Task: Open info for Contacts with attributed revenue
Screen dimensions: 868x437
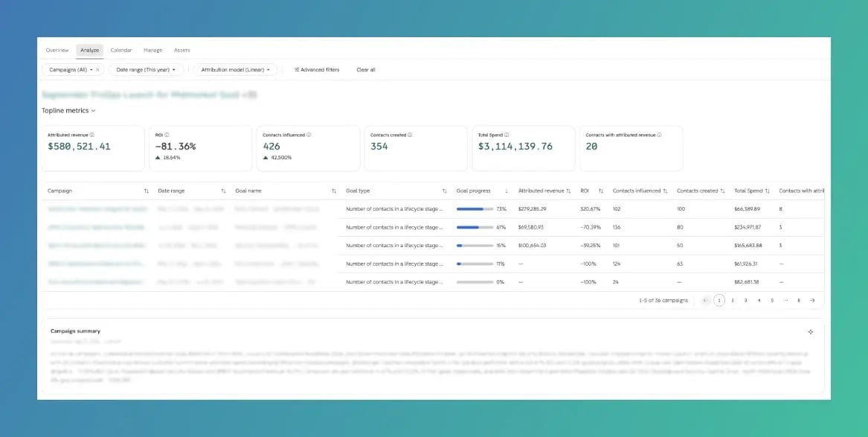Action: coord(659,135)
